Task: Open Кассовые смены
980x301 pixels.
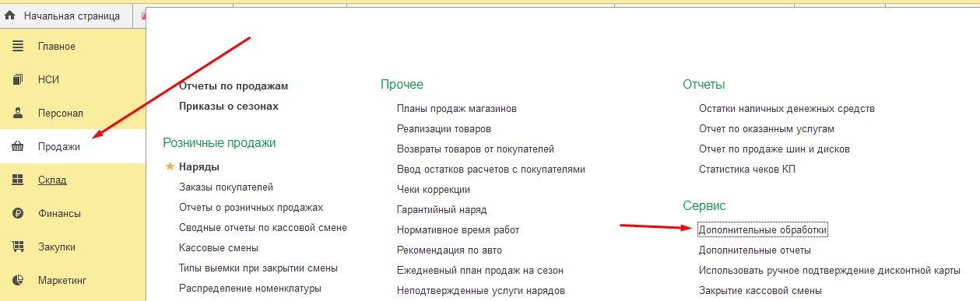Action: [x=219, y=247]
